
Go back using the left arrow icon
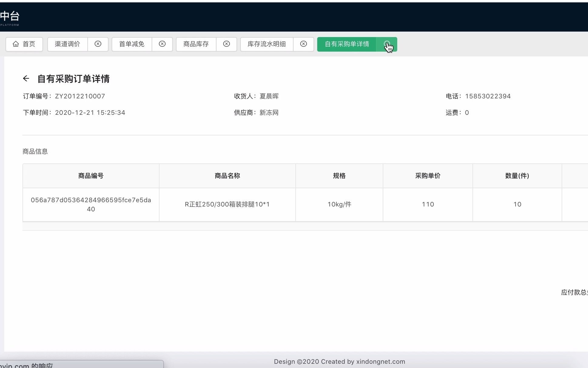pos(26,79)
